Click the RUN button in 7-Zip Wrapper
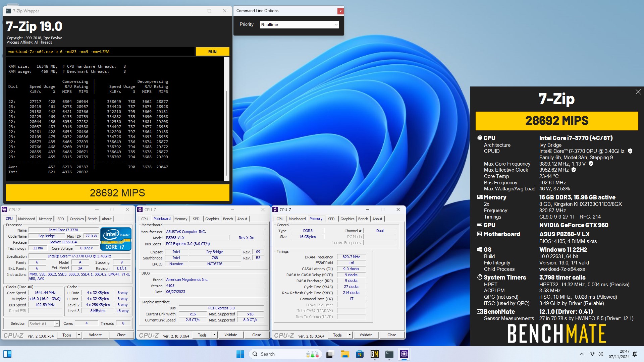This screenshot has width=644, height=362. pyautogui.click(x=212, y=52)
